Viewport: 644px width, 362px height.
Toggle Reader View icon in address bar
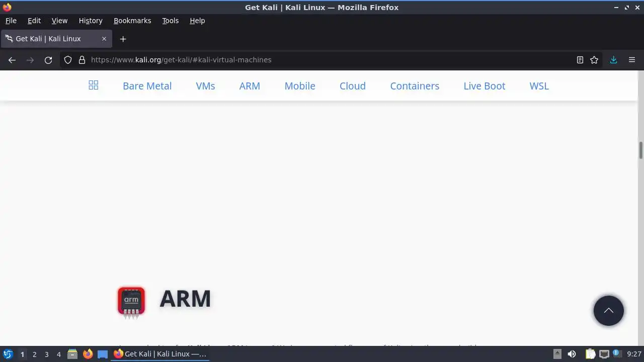click(x=580, y=60)
